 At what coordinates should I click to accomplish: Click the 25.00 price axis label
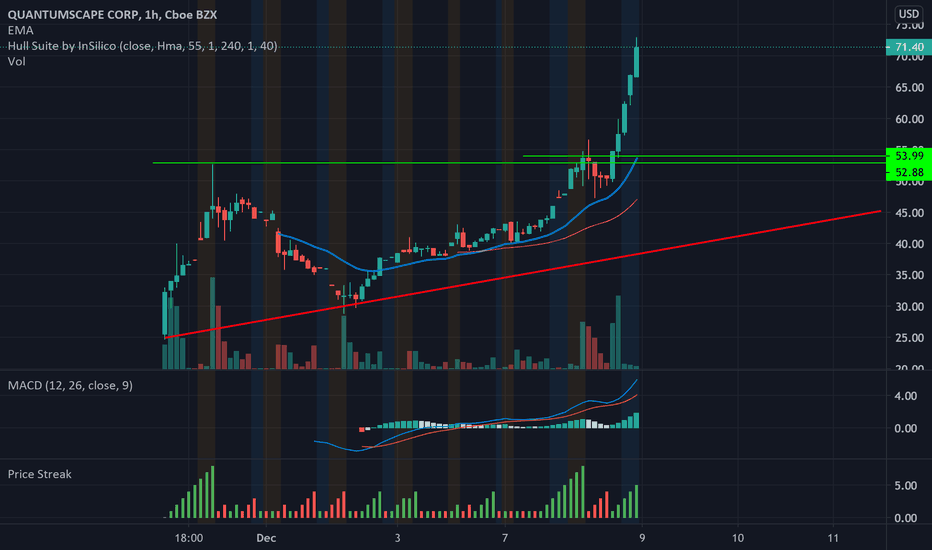(909, 338)
